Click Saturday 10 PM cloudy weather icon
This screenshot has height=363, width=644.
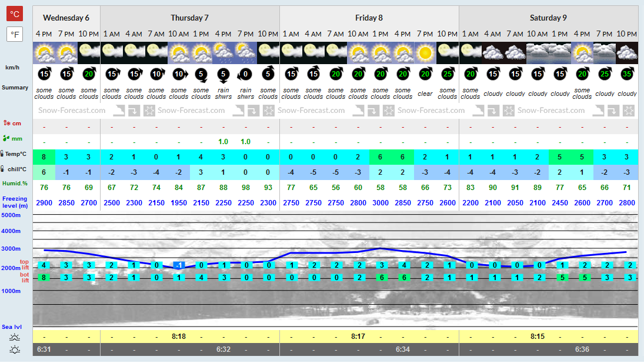coord(627,53)
